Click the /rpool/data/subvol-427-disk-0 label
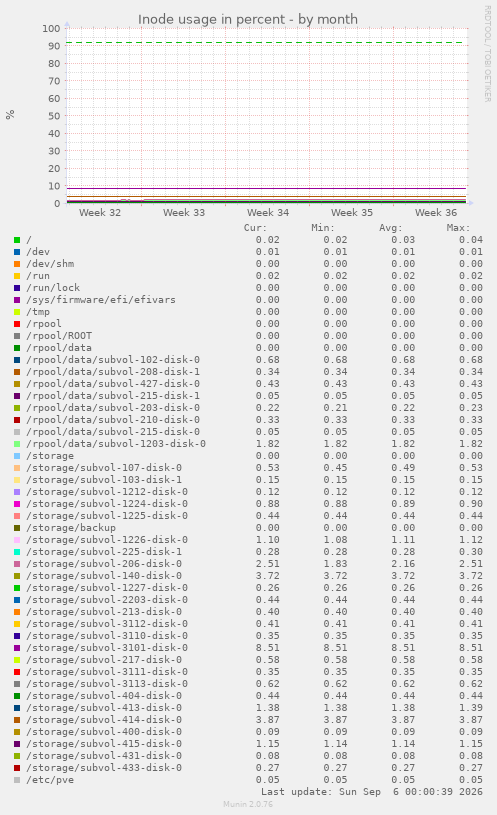 pyautogui.click(x=113, y=384)
